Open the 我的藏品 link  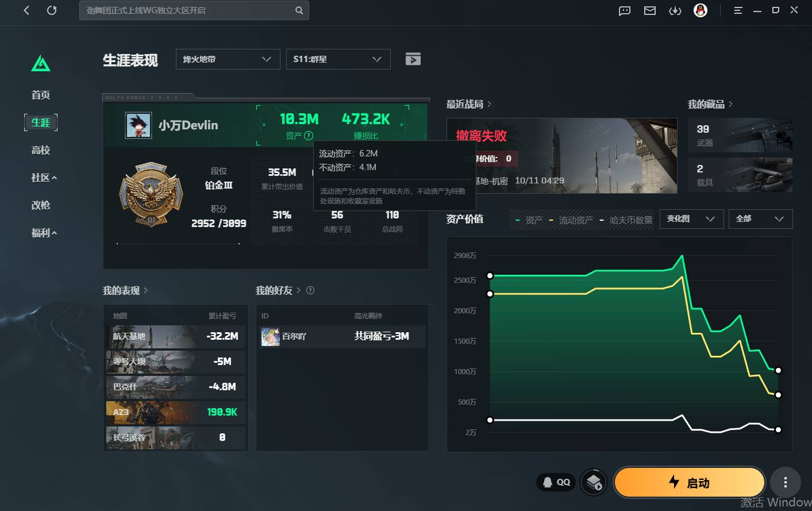click(710, 104)
